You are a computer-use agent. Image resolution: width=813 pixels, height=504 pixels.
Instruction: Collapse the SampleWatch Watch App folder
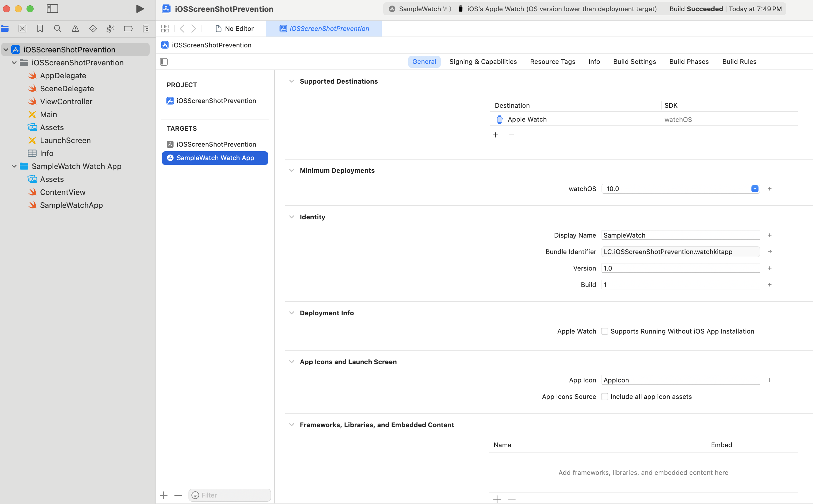14,166
